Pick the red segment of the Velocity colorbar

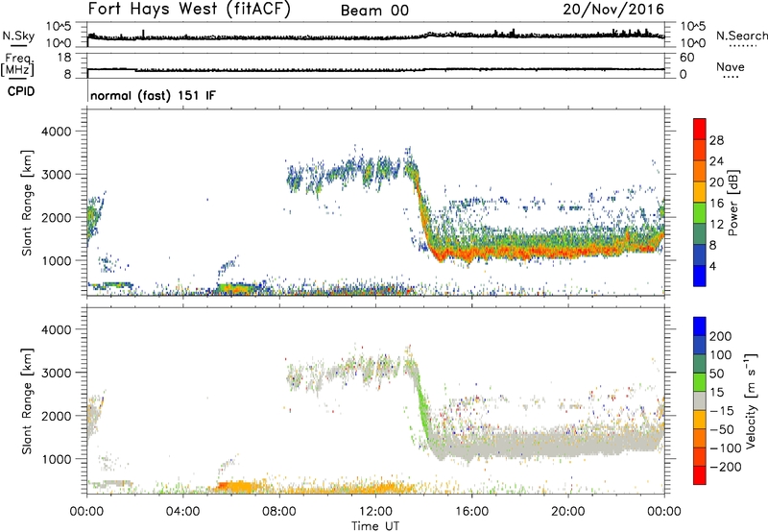click(700, 475)
